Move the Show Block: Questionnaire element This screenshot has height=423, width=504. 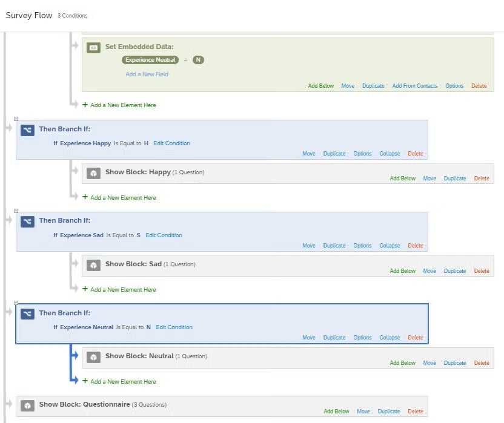pyautogui.click(x=363, y=412)
